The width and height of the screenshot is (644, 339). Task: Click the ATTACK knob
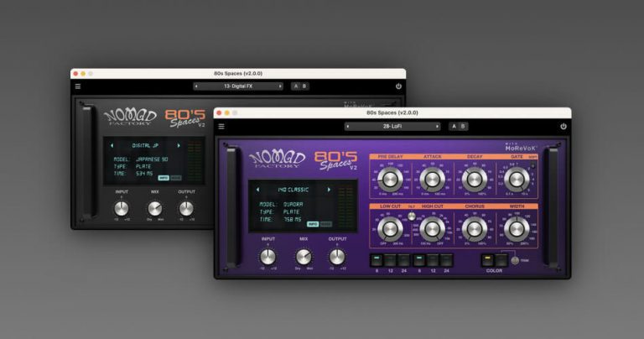click(x=432, y=180)
